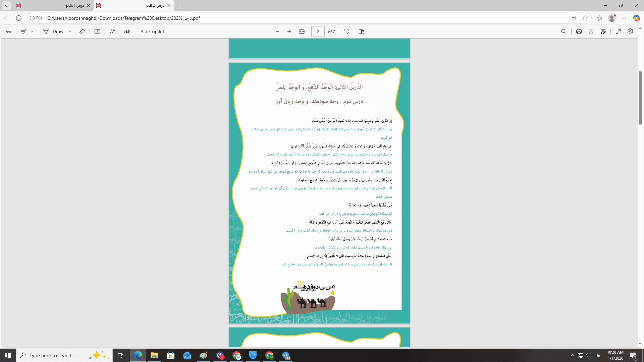The image size is (644, 362).
Task: Toggle the Add text tool
Action: coord(97,32)
